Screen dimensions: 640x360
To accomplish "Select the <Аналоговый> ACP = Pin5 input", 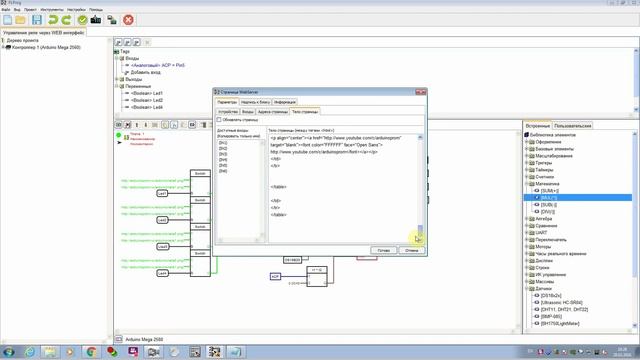I will [158, 65].
